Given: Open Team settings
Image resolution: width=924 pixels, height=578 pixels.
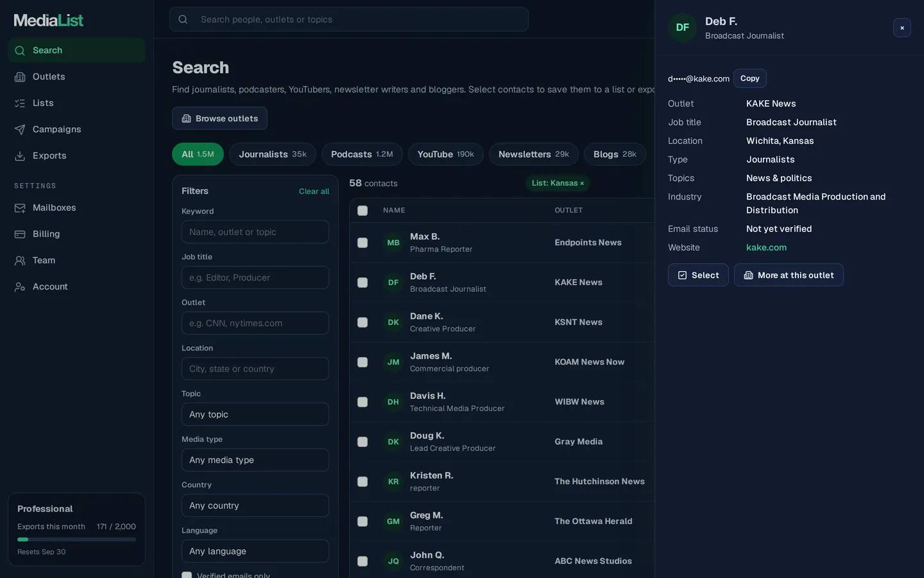Looking at the screenshot, I should point(76,260).
